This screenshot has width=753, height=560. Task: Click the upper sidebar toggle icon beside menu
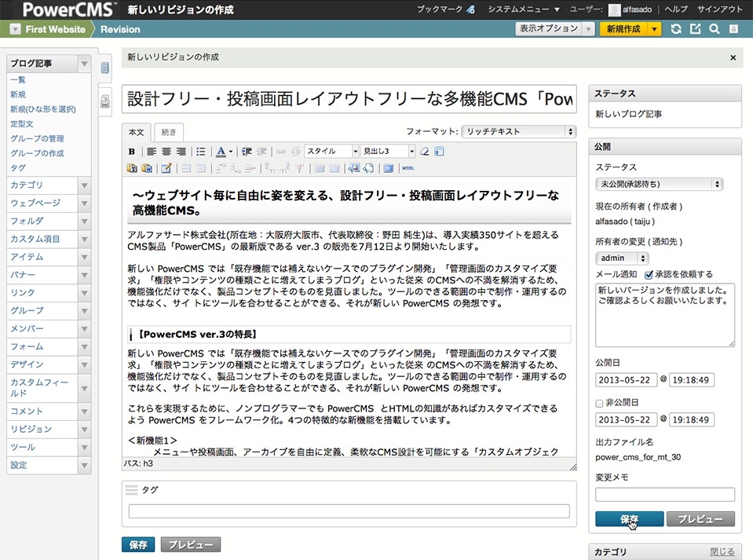104,68
